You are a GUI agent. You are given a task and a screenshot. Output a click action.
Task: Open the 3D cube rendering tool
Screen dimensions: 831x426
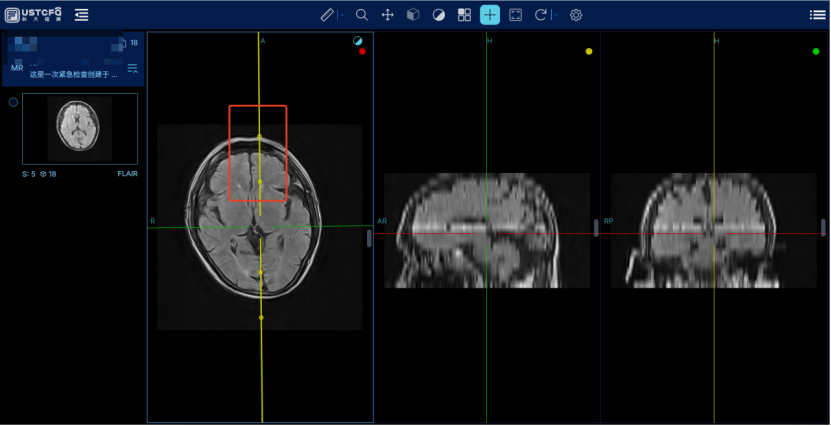[412, 15]
